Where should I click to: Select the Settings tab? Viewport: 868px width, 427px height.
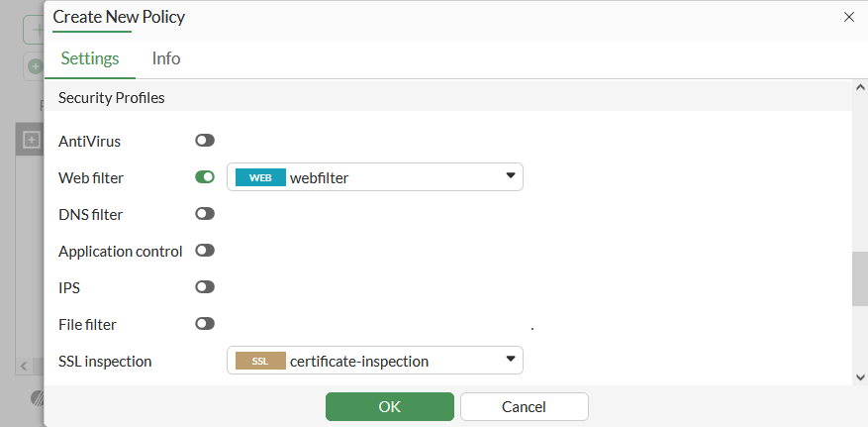click(90, 58)
